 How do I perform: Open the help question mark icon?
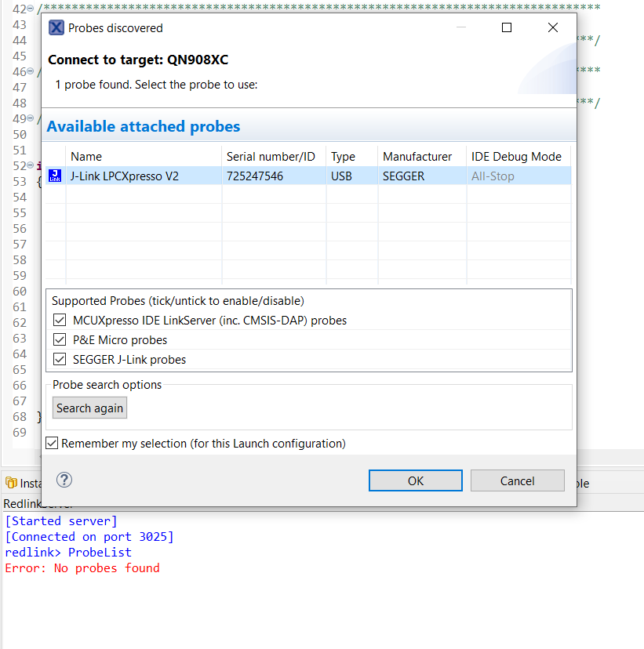[64, 480]
